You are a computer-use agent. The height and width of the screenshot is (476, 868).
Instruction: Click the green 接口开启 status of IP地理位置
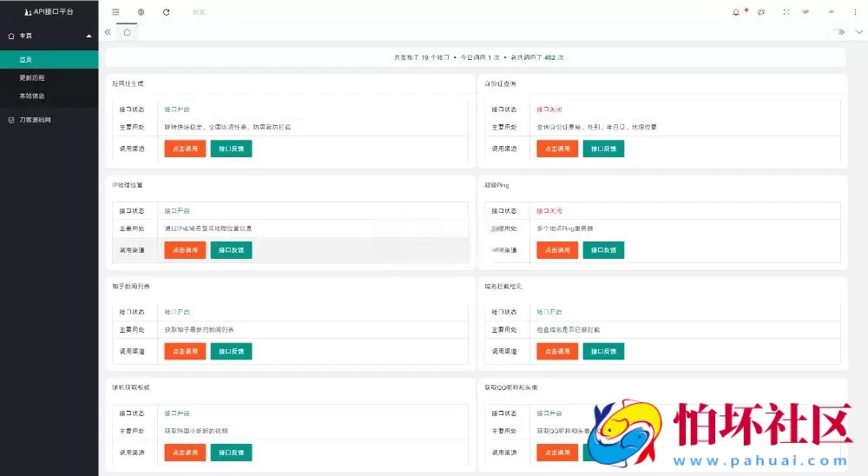[177, 211]
